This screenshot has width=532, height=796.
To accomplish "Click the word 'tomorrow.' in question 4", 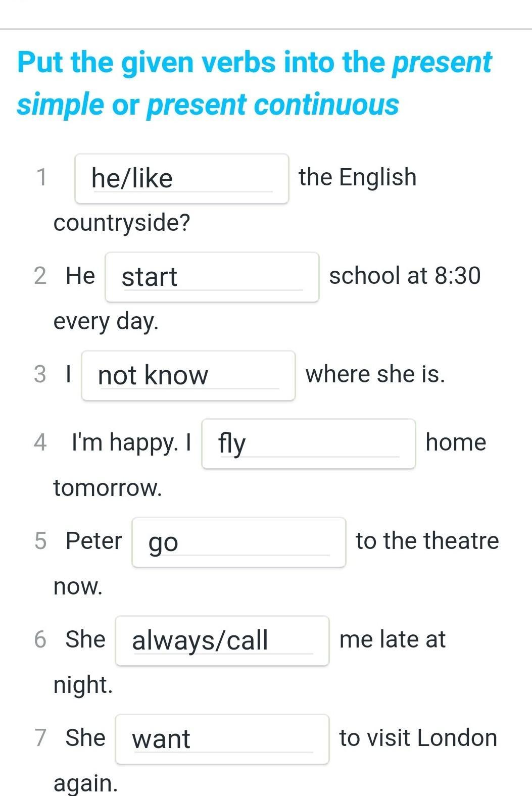I will (x=108, y=488).
